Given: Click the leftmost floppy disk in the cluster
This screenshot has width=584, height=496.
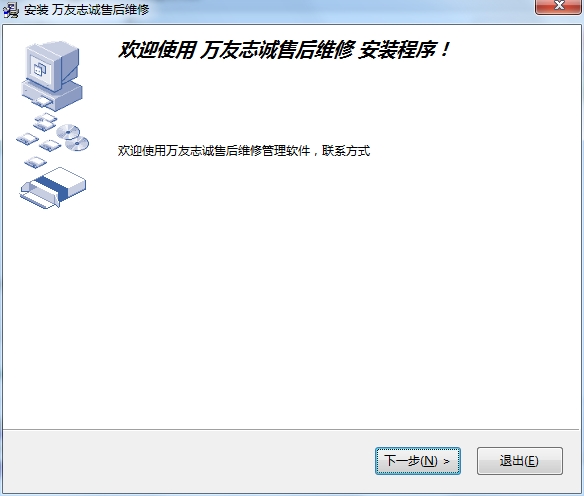Looking at the screenshot, I should pyautogui.click(x=27, y=139).
